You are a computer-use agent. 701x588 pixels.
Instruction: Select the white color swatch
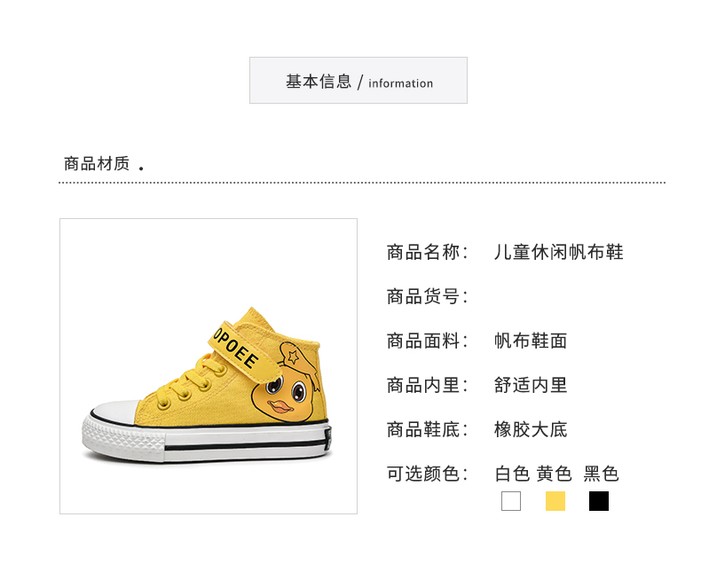(x=511, y=501)
